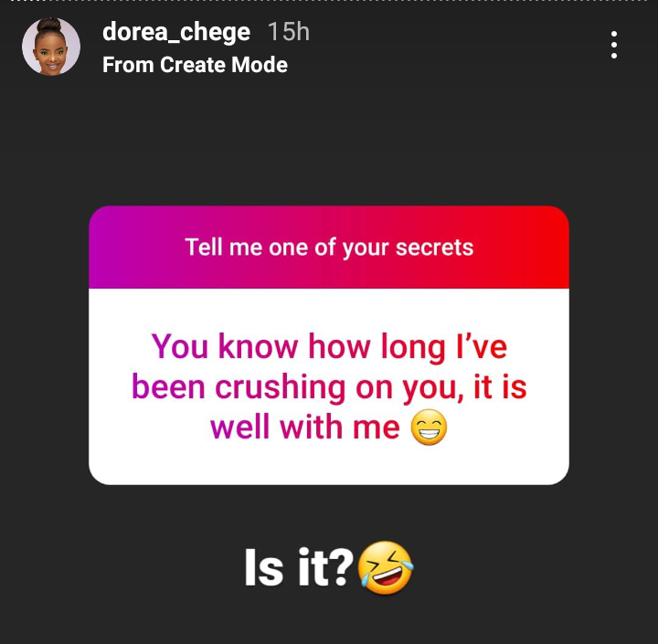Click the rolling laughing emoji beside "Is it?"
Viewport: 658px width, 644px height.
click(386, 567)
